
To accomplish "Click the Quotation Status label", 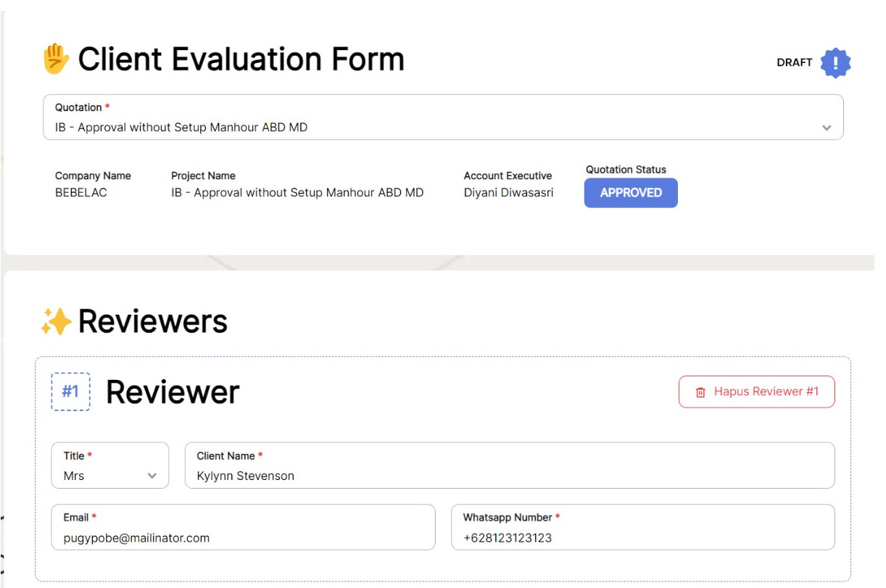I will pyautogui.click(x=626, y=170).
